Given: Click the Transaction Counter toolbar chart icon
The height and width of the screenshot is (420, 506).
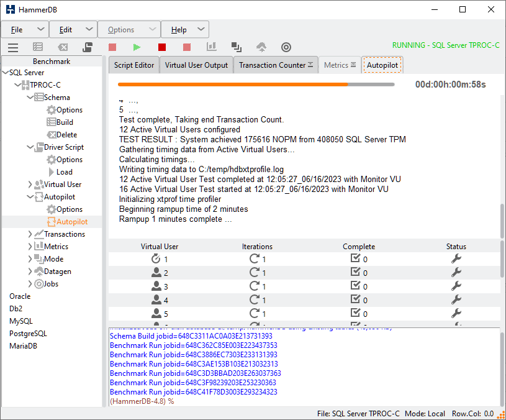Looking at the screenshot, I should [211, 47].
